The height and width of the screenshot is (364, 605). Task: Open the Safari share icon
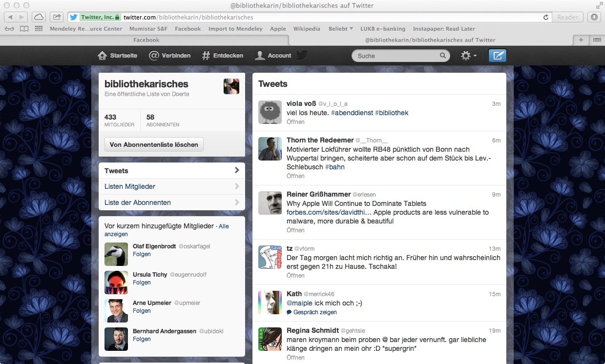pyautogui.click(x=57, y=17)
